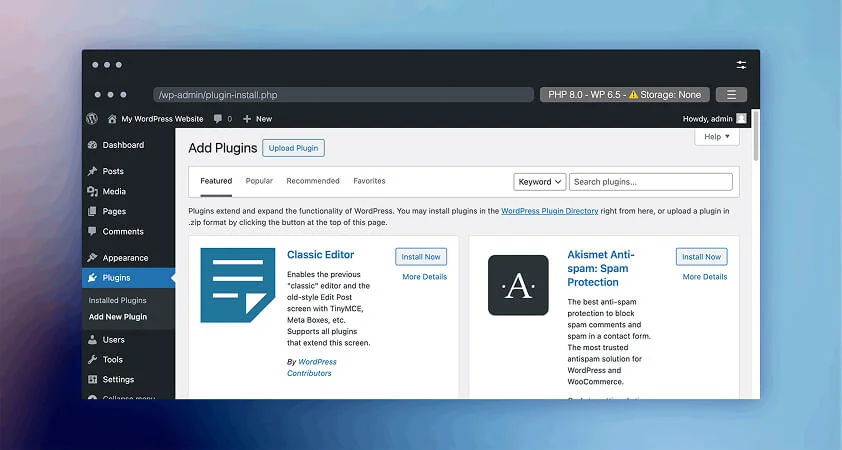842x450 pixels.
Task: Open PHP 8.0 - WP 6.5 settings selector
Action: (x=625, y=95)
